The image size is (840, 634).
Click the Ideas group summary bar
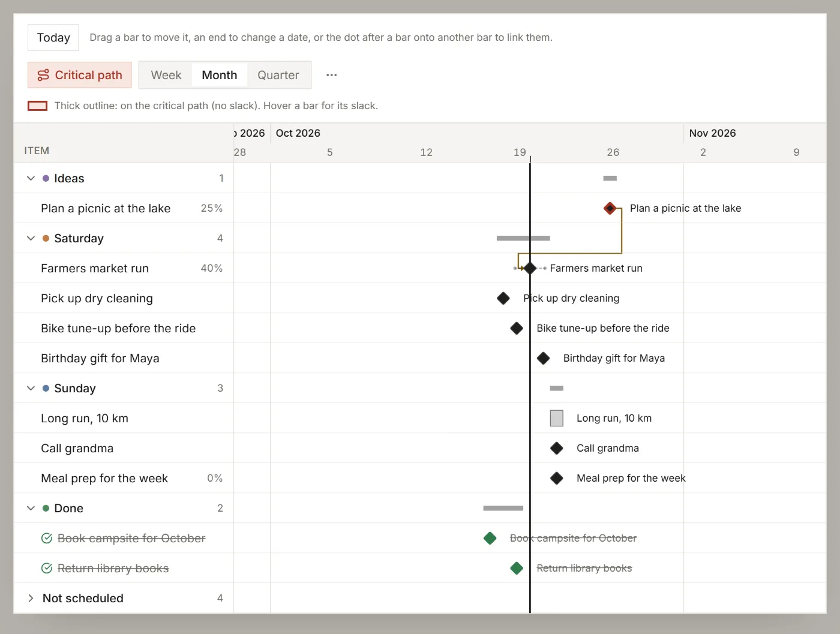click(x=610, y=178)
